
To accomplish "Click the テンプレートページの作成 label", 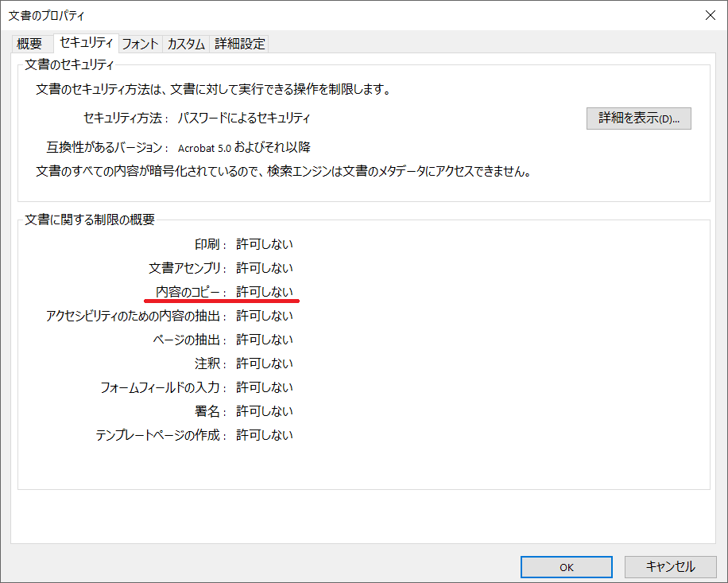I will (161, 435).
